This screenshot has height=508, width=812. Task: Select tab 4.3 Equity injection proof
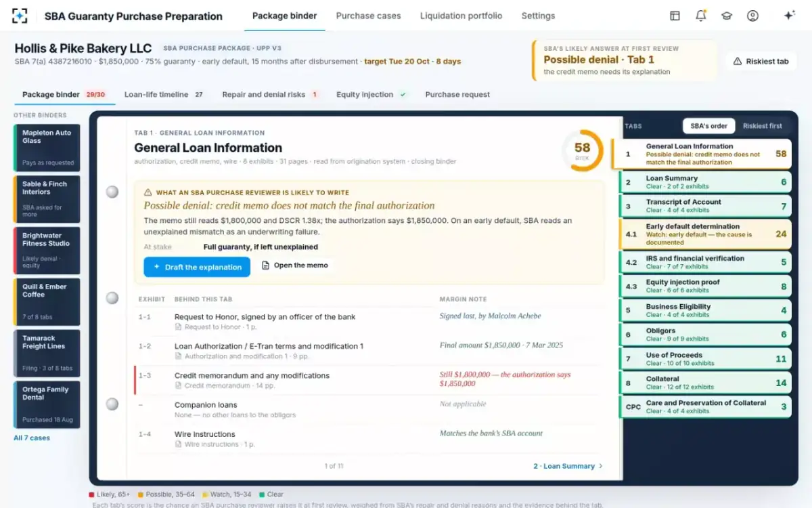[705, 286]
